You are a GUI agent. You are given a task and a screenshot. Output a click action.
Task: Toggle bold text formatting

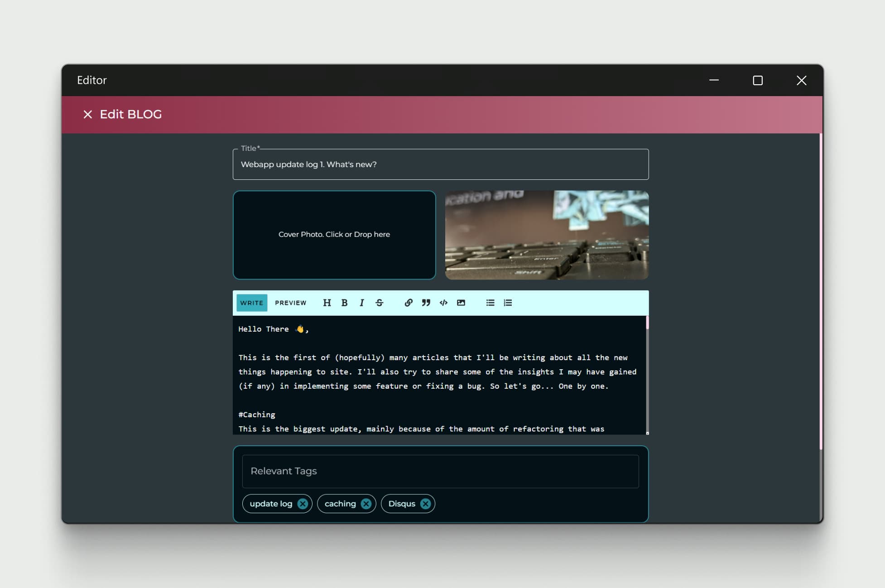tap(344, 303)
